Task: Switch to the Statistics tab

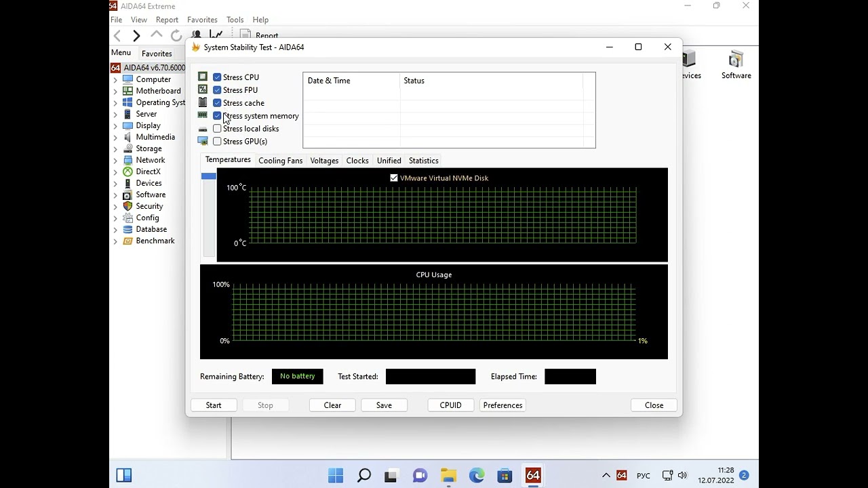Action: (424, 161)
